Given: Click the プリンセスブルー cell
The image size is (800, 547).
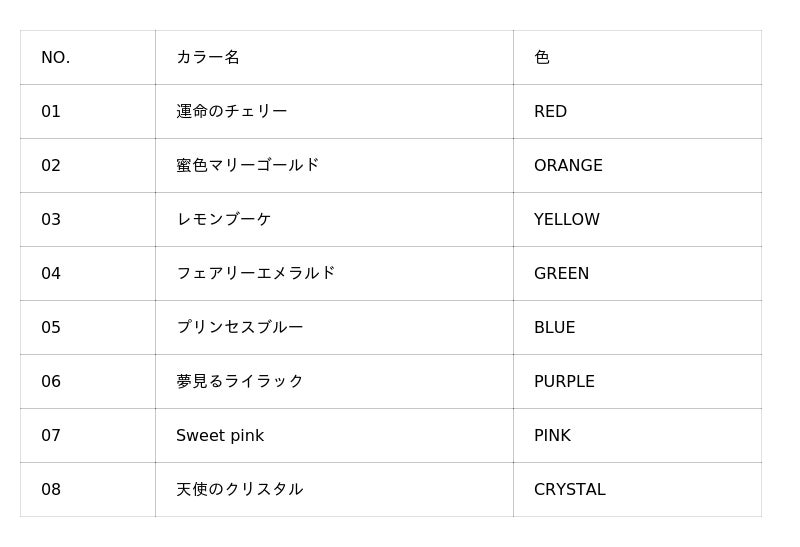Looking at the screenshot, I should tap(240, 328).
